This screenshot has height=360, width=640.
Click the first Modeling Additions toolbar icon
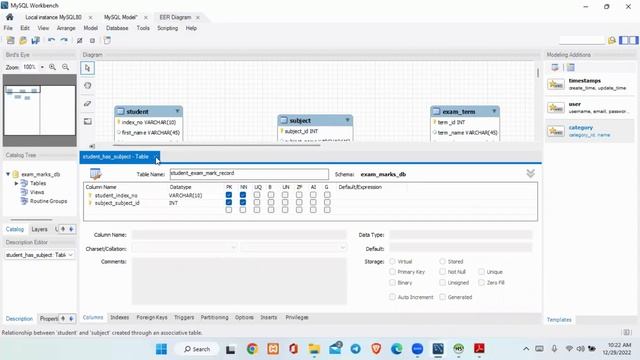click(555, 67)
